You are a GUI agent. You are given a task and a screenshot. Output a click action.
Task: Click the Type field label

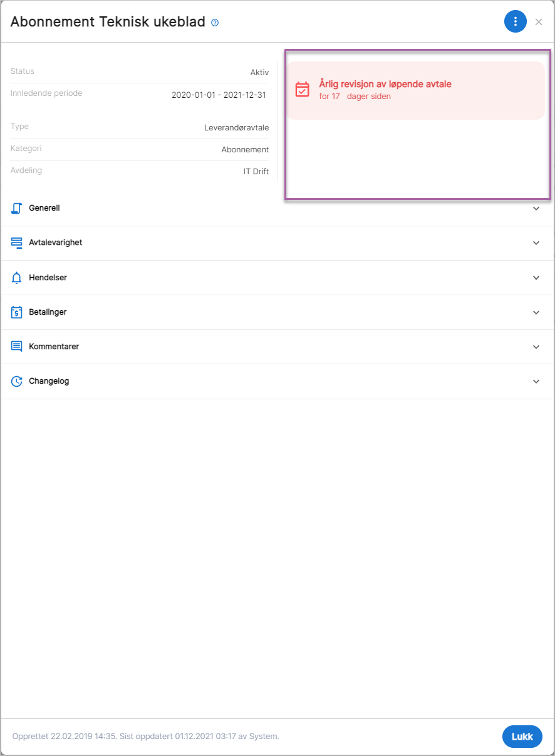[x=19, y=127]
